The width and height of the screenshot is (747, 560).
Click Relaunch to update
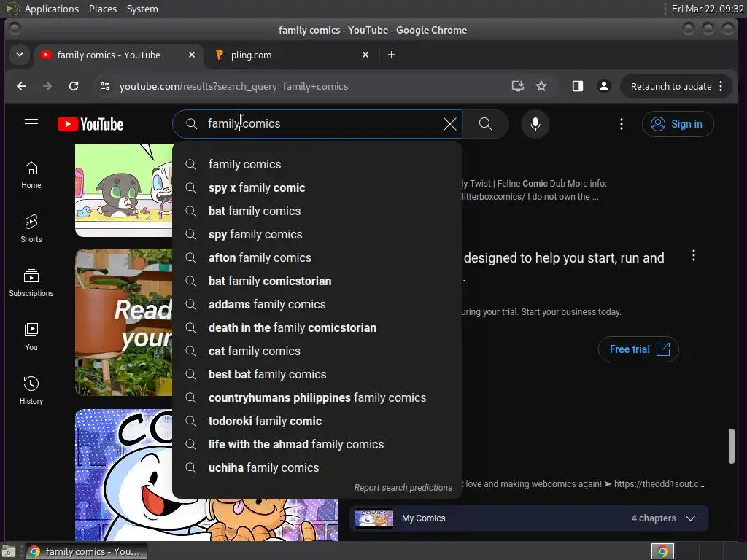pyautogui.click(x=671, y=86)
